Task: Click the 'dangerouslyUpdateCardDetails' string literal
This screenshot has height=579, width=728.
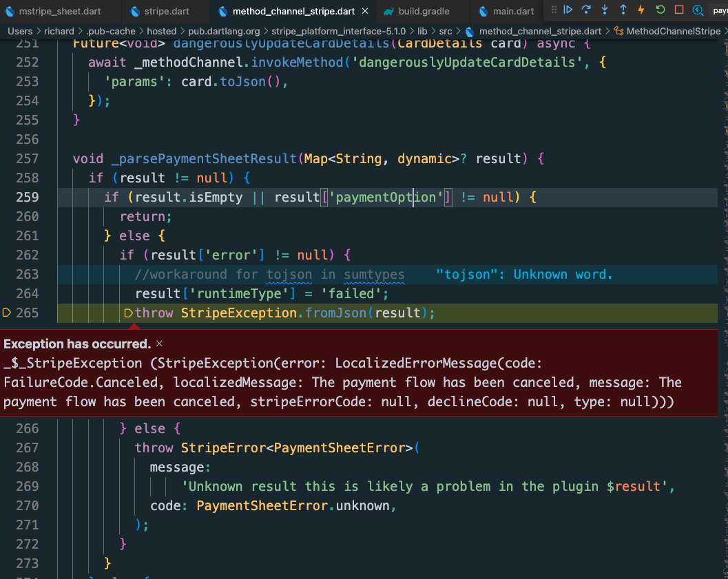Action: (x=466, y=62)
